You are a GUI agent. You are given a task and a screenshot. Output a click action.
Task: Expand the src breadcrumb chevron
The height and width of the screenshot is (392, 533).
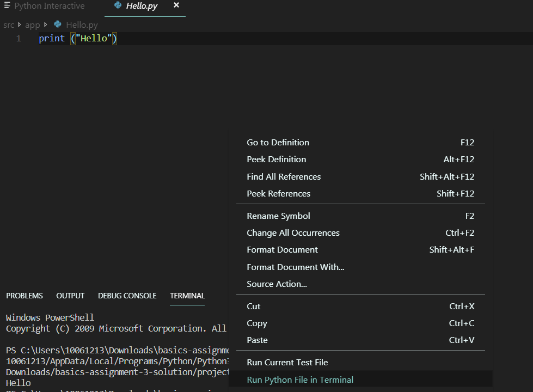click(x=19, y=24)
